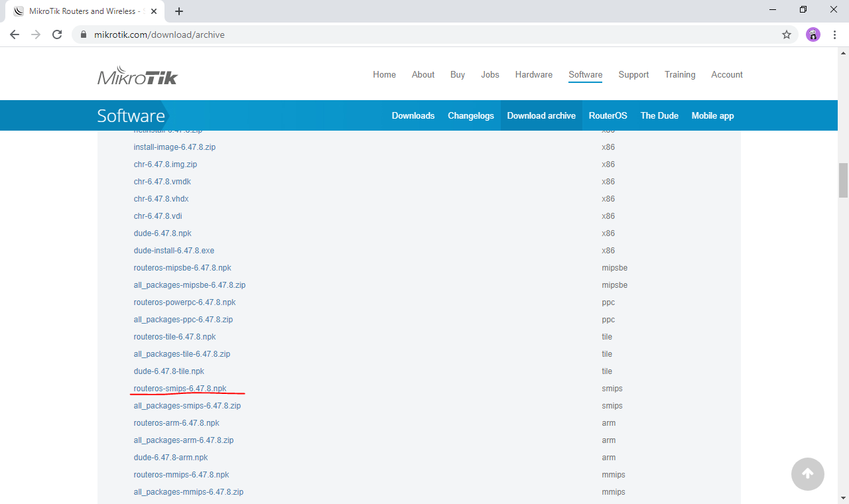The height and width of the screenshot is (504, 849).
Task: Click the x86 label beside dude-install-6.47.8.exe
Action: [608, 251]
